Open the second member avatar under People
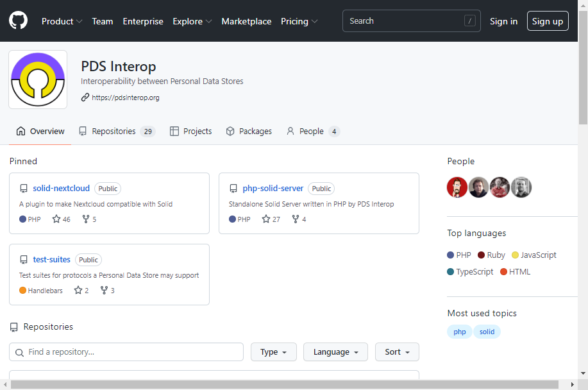Viewport: 588px width, 390px height. [478, 187]
